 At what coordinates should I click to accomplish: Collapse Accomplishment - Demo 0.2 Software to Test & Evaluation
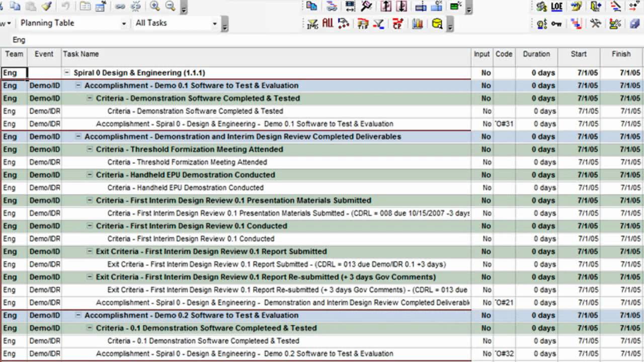(x=78, y=315)
